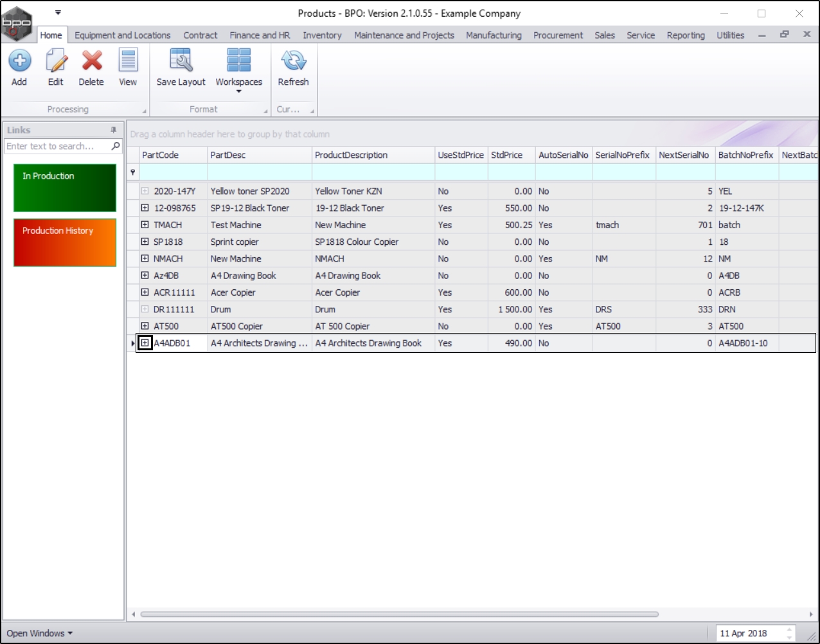Sort by the PartCode column header
Viewport: 820px width, 644px height.
pyautogui.click(x=174, y=155)
